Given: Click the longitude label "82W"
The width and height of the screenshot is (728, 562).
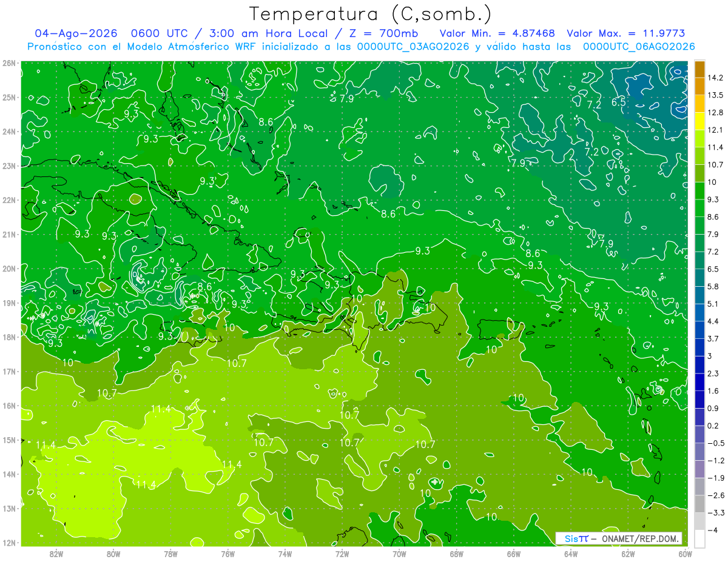Looking at the screenshot, I should point(56,554).
